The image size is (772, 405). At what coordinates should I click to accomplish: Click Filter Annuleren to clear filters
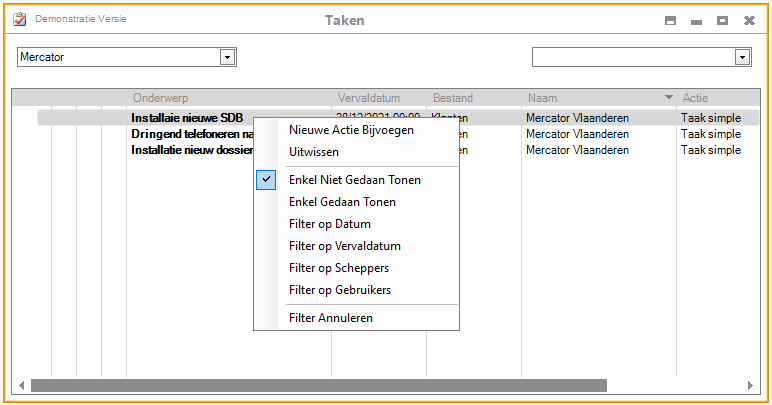pyautogui.click(x=331, y=318)
